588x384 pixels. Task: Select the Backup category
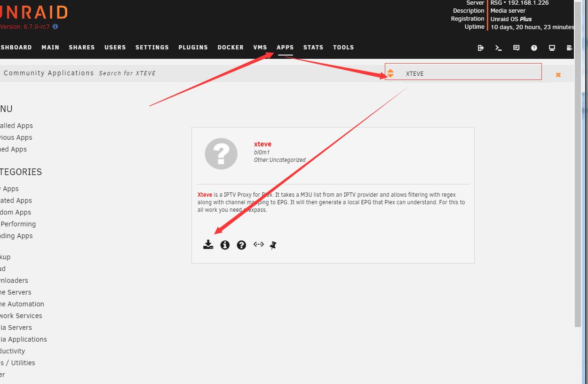[x=5, y=257]
